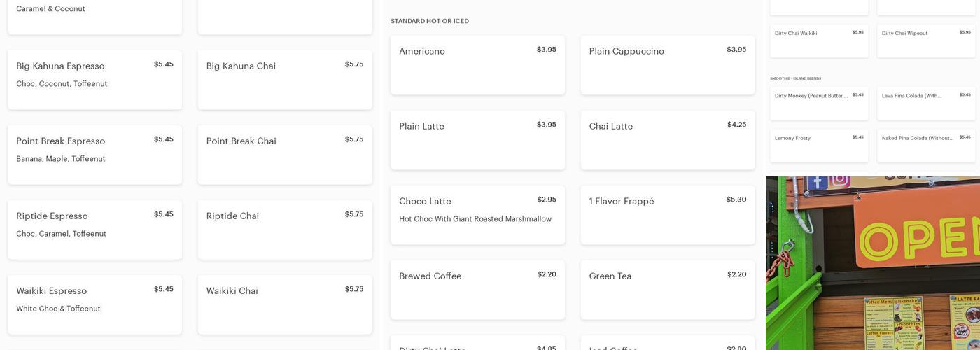Select the Brewed Coffee item
This screenshot has height=350, width=980.
coord(477,290)
